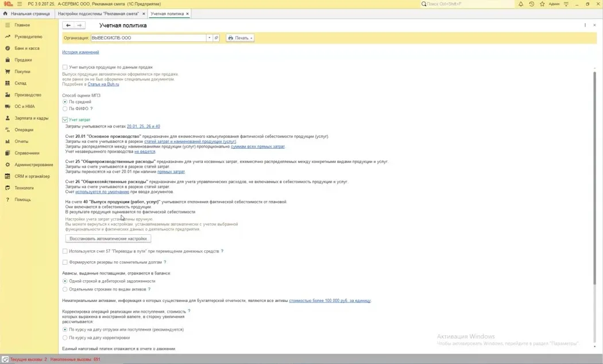Close the Учетная политика form with X
Screen dimensions: 603x364
594,25
